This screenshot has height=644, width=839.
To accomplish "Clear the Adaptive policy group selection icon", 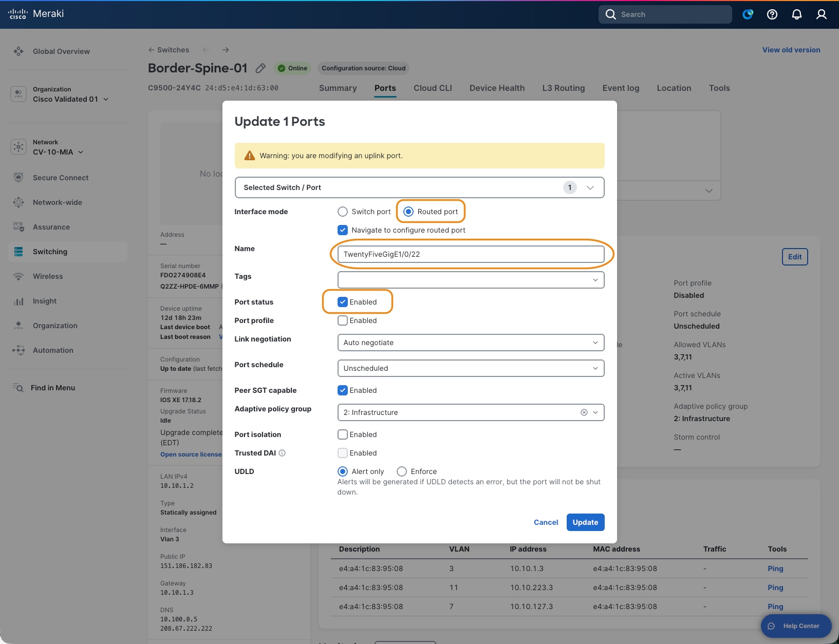I will pos(584,412).
